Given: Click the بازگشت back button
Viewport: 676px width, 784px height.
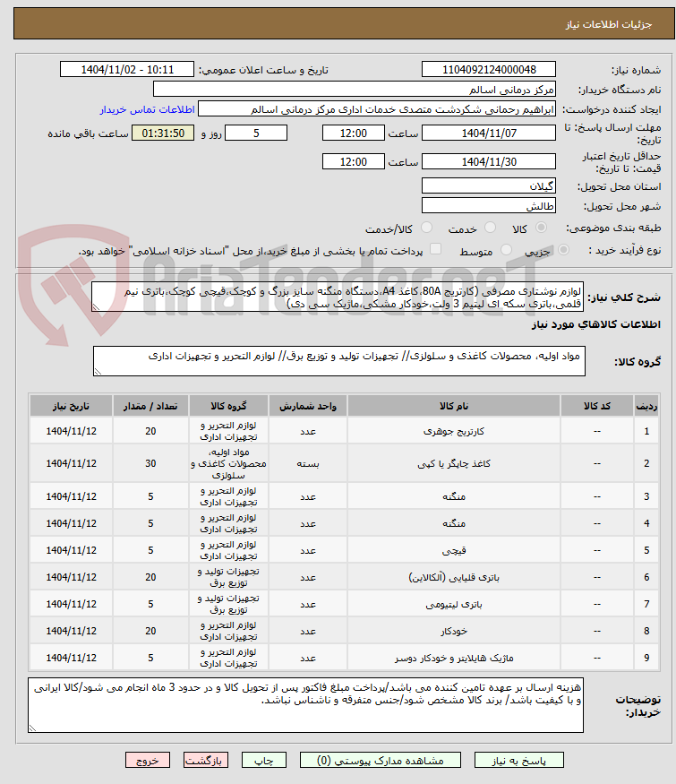Looking at the screenshot, I should pos(205,761).
